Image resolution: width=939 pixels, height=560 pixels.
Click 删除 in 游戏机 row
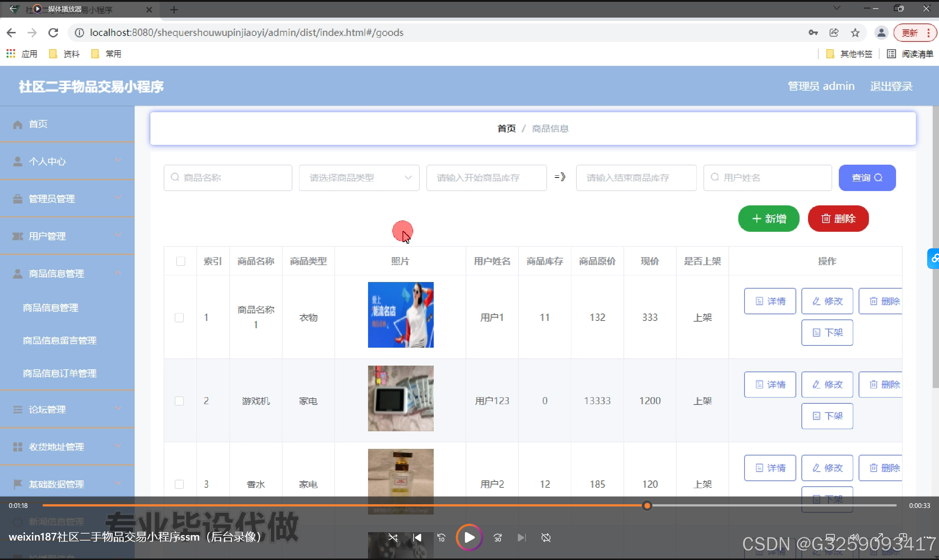(x=881, y=385)
